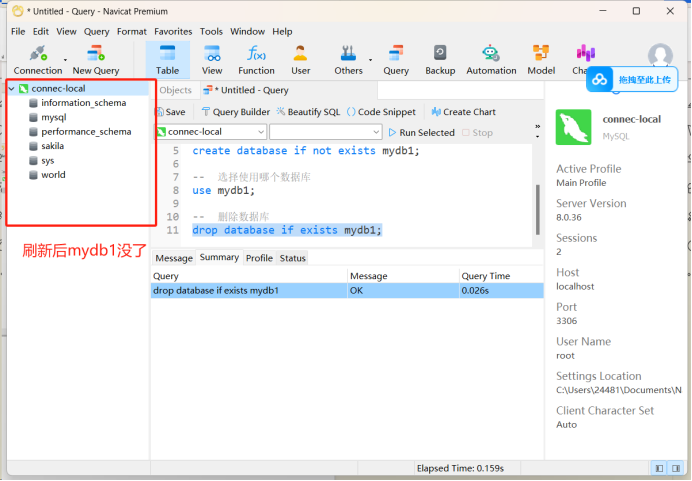The height and width of the screenshot is (481, 692).
Task: Open the Window menu
Action: pos(247,32)
